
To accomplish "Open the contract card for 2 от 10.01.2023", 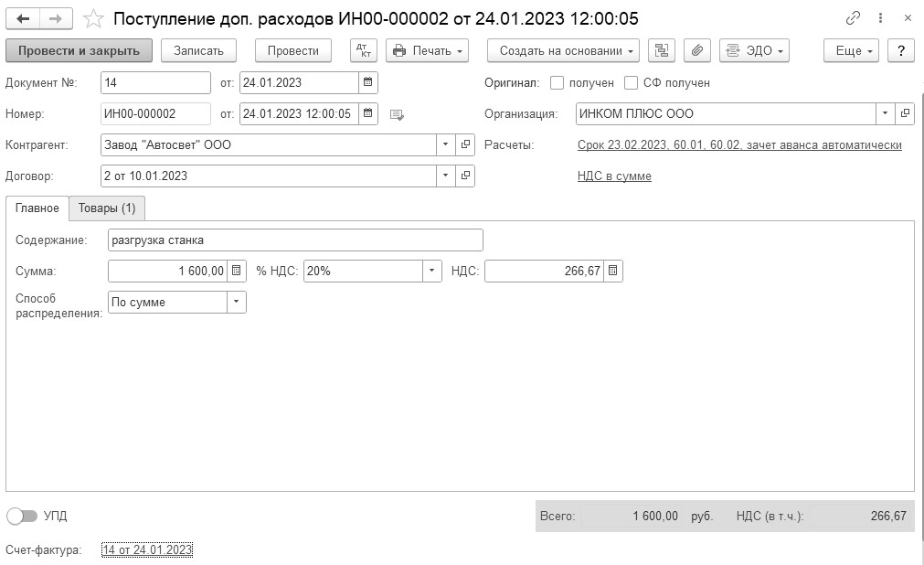I will 465,176.
